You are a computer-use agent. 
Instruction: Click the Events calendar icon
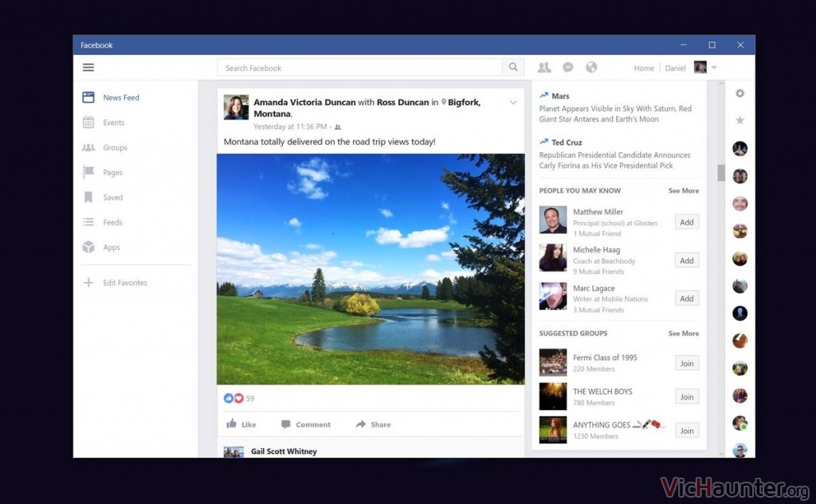(88, 123)
